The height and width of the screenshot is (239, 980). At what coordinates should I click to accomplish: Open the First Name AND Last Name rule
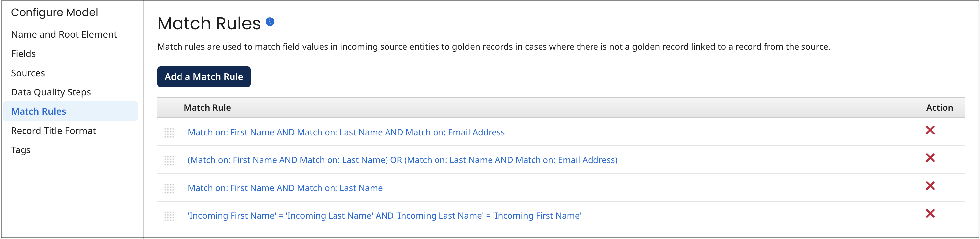[285, 188]
